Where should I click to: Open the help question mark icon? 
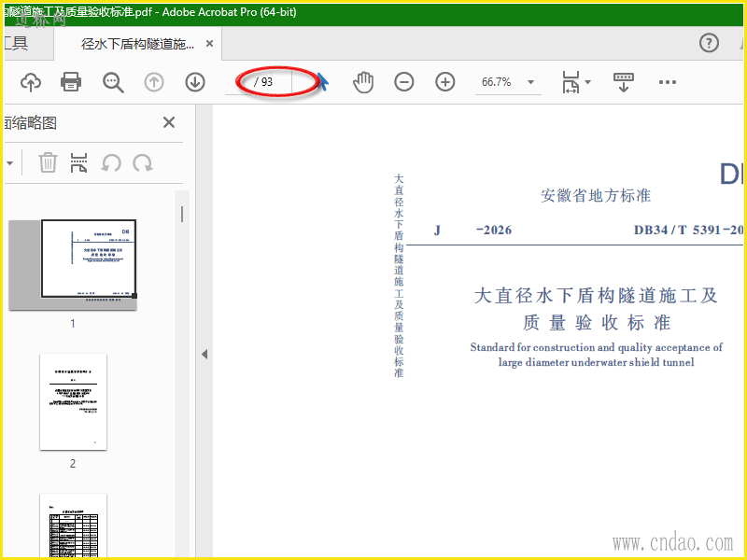[x=709, y=43]
